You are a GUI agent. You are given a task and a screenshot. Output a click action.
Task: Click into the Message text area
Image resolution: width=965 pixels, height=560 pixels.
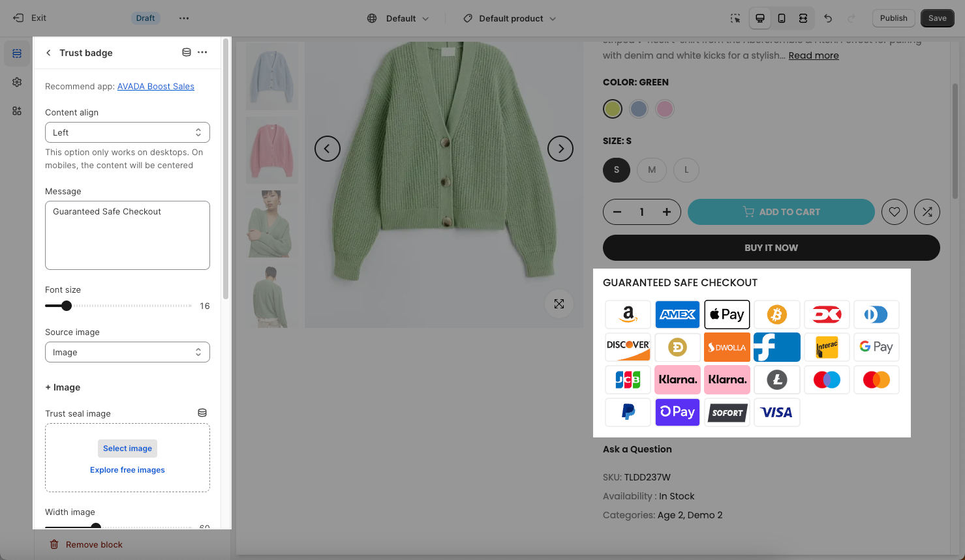[x=127, y=235]
